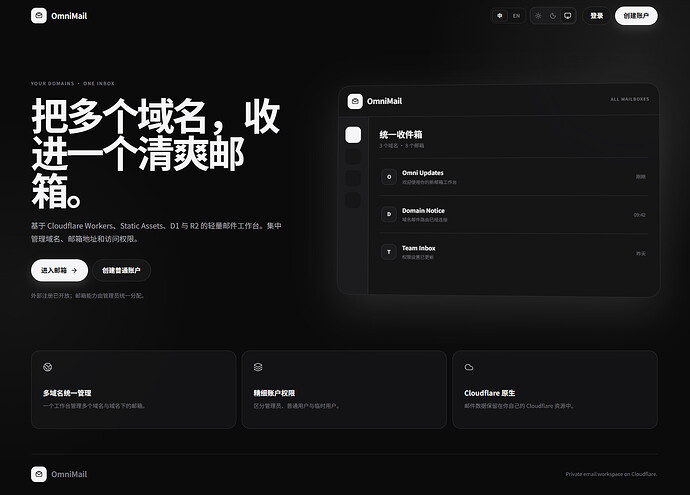690x495 pixels.
Task: Click the 统一收件箱 heading
Action: click(x=401, y=135)
